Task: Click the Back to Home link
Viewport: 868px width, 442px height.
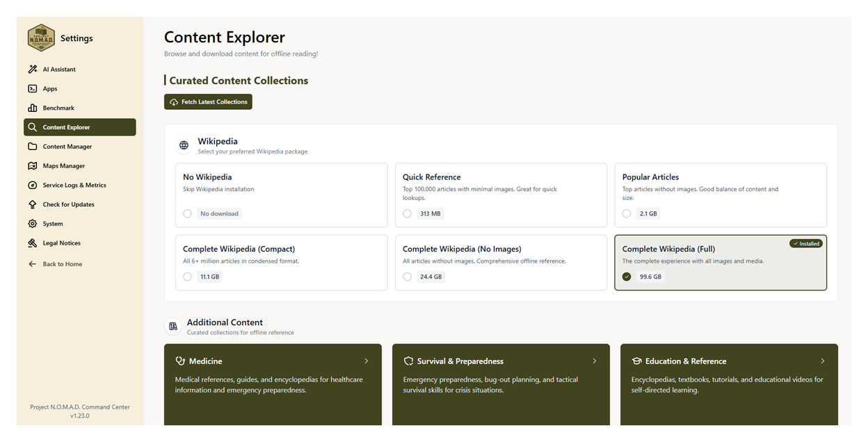Action: click(x=63, y=264)
